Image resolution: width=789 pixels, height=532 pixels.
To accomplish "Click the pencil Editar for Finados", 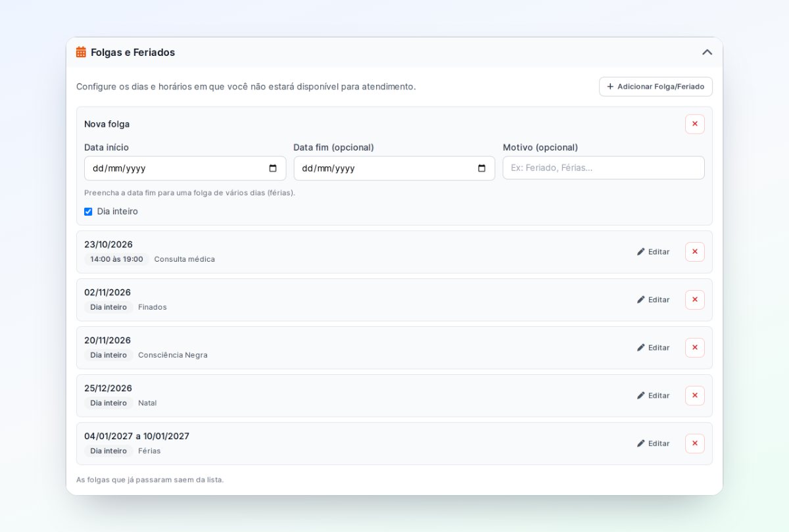I will coord(653,300).
